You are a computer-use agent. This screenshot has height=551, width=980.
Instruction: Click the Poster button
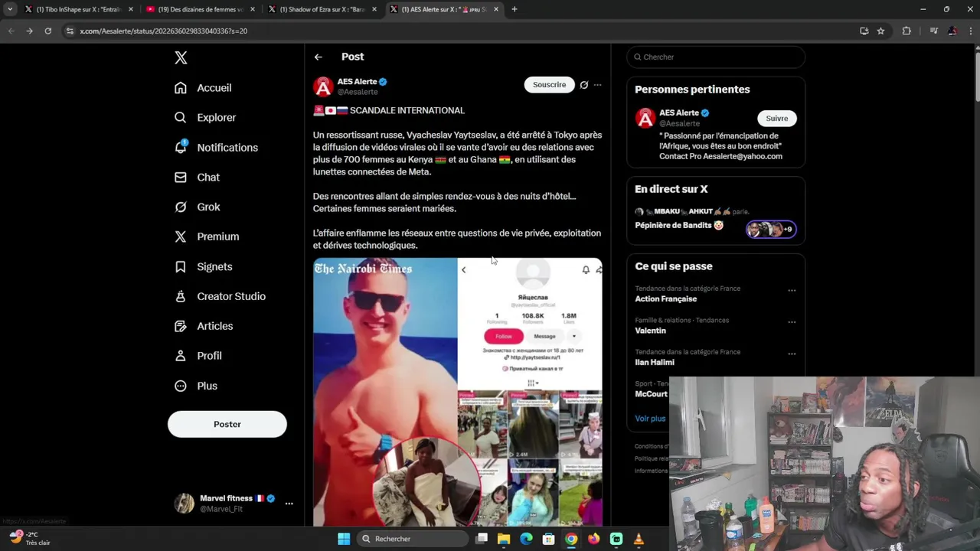point(227,424)
